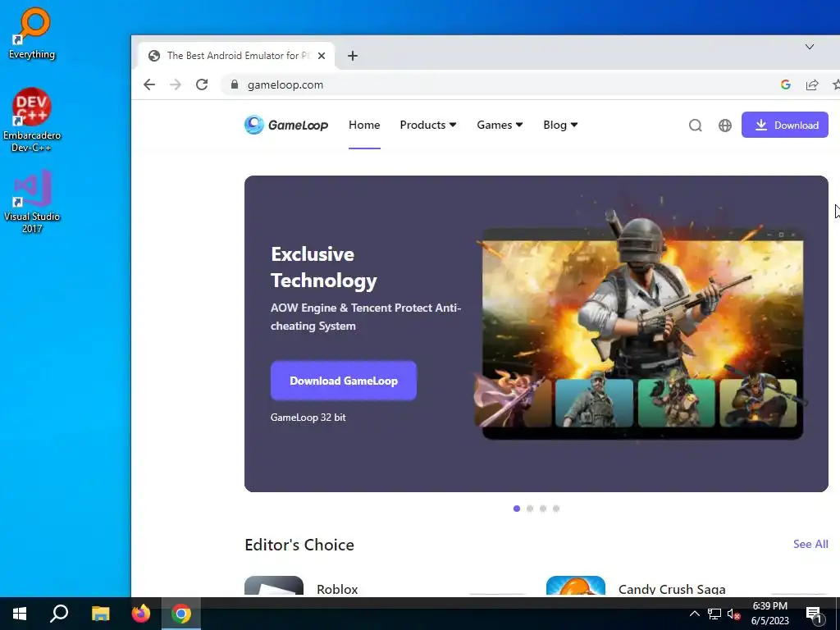Click the Roblox game icon
Screen dimensions: 840x630
(x=274, y=586)
